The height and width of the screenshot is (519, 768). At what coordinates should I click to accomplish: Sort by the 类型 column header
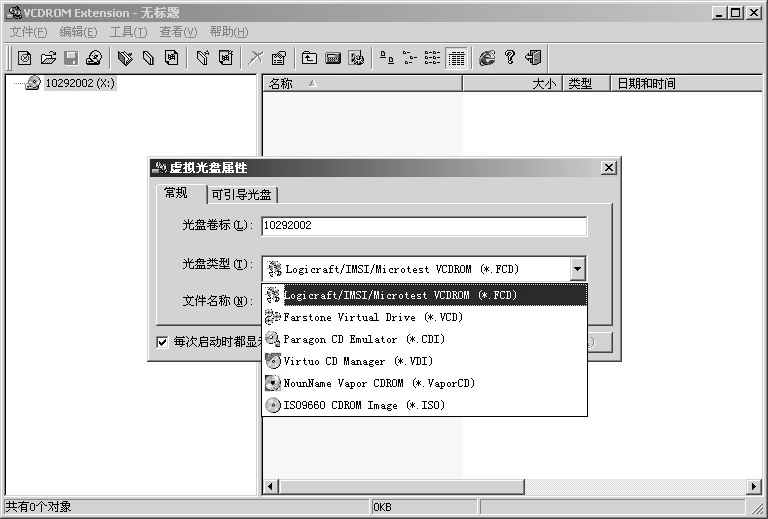click(x=586, y=84)
